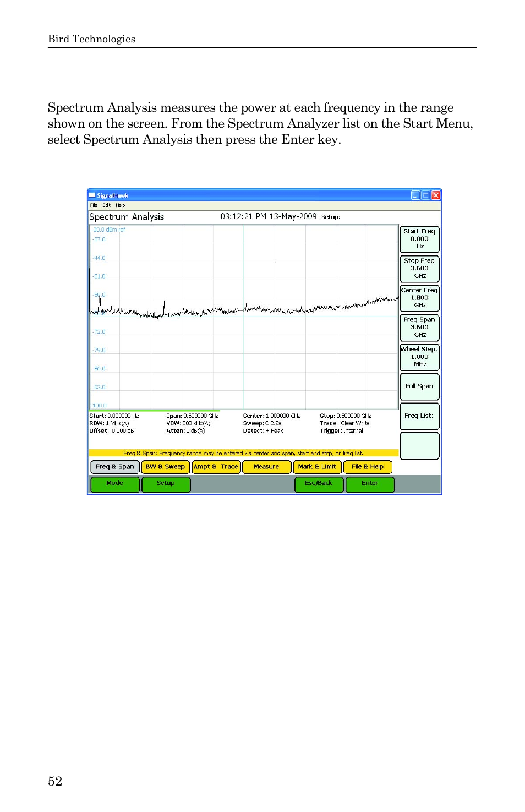Image resolution: width=525 pixels, height=812 pixels.
Task: Open the Help menu
Action: [x=121, y=205]
